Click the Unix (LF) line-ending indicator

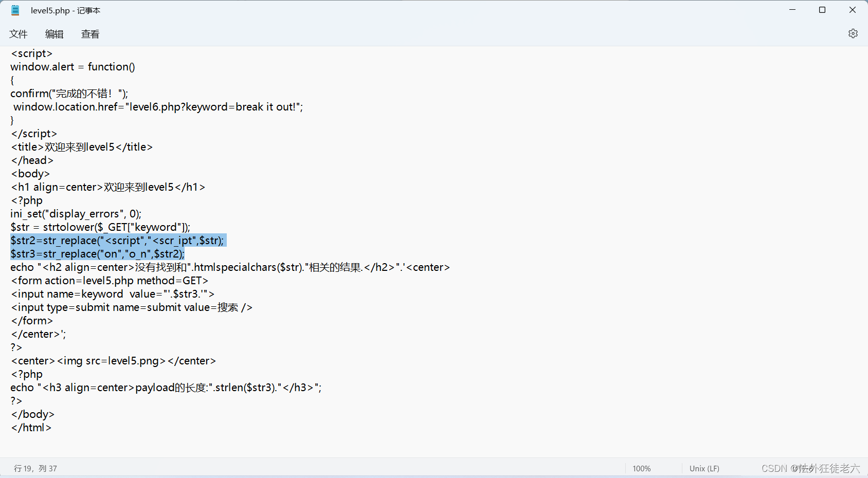tap(703, 468)
